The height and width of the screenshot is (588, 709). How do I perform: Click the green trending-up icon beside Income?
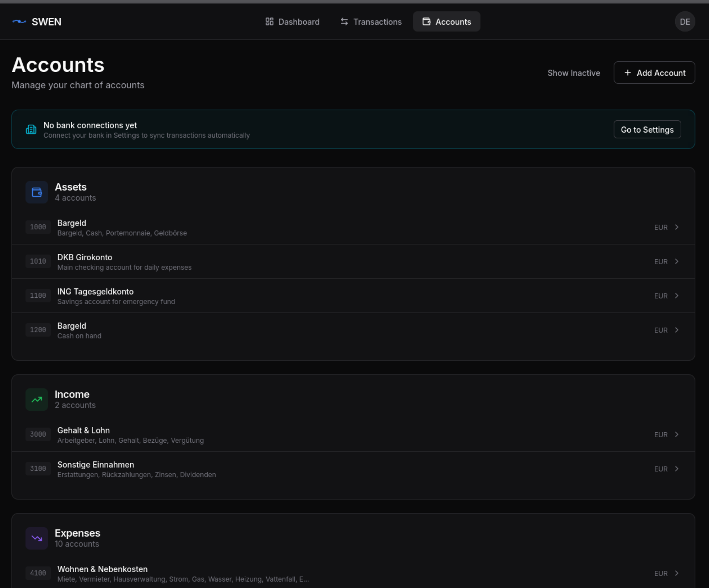tap(36, 400)
